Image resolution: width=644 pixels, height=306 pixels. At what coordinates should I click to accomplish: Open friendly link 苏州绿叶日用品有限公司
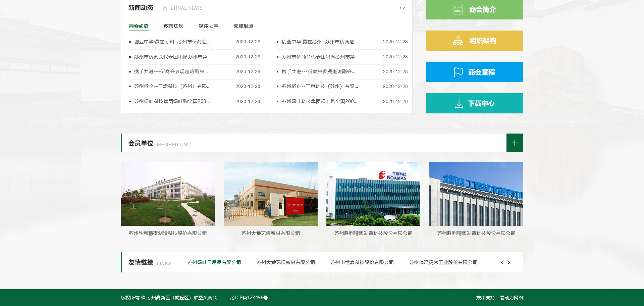214,262
